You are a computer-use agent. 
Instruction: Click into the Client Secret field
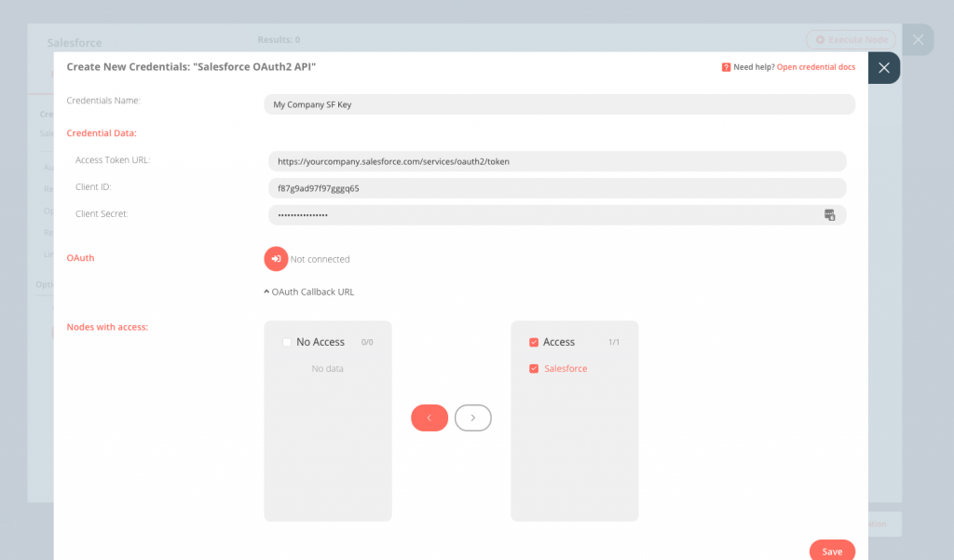coord(540,215)
